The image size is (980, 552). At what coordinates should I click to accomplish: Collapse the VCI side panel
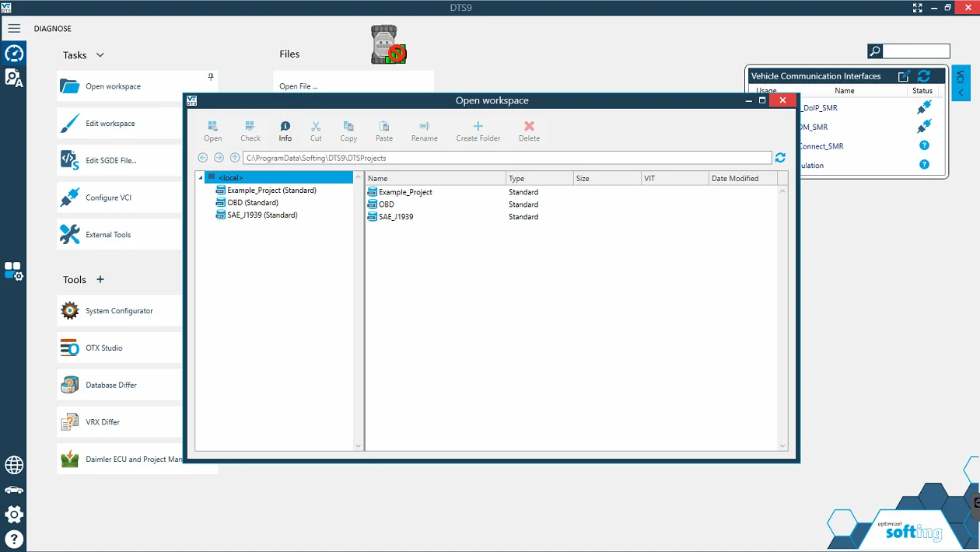(961, 83)
